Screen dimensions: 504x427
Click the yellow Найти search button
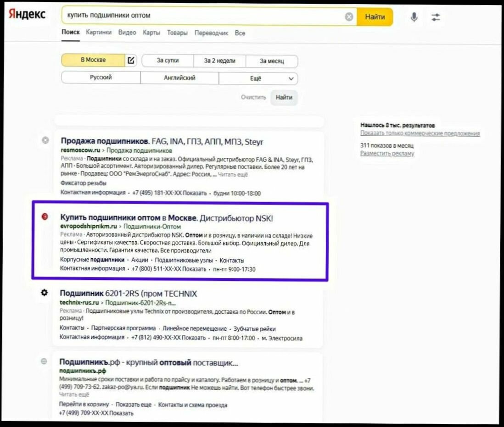click(375, 17)
